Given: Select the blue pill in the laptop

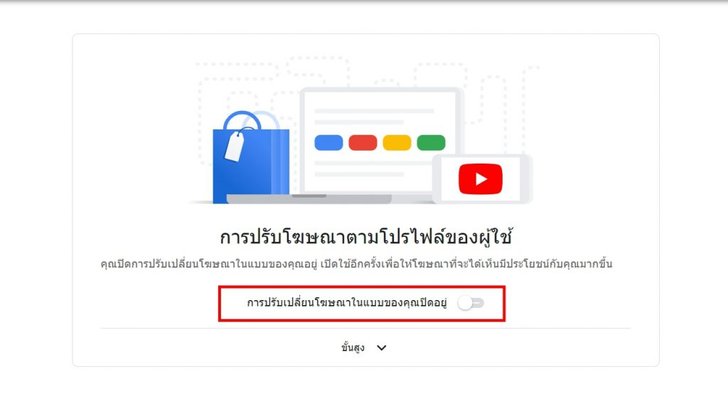Looking at the screenshot, I should (329, 143).
